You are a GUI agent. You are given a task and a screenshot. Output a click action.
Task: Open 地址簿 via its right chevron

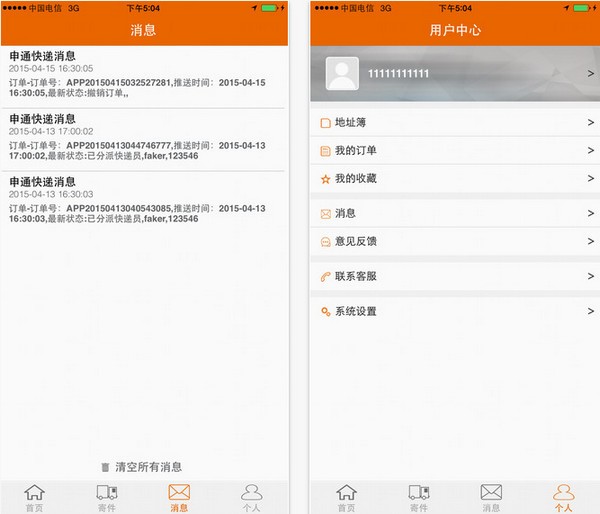coord(591,122)
